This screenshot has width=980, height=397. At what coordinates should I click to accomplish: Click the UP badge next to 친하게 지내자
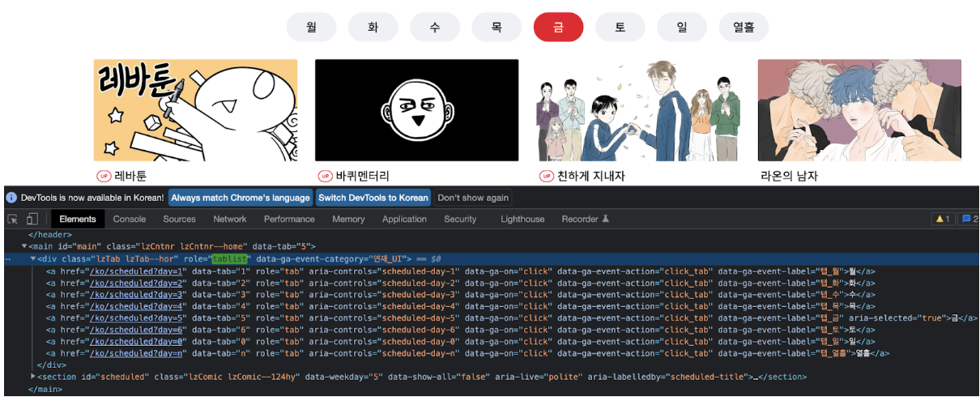(x=547, y=176)
